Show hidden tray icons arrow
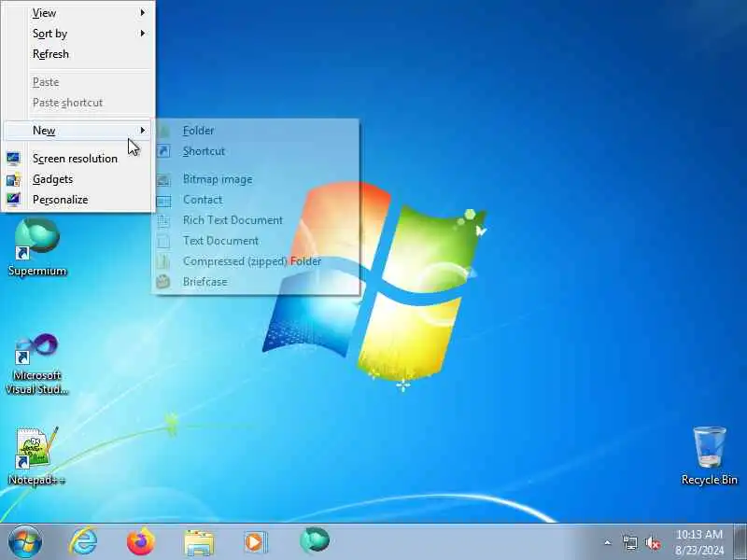This screenshot has height=560, width=747. tap(608, 542)
